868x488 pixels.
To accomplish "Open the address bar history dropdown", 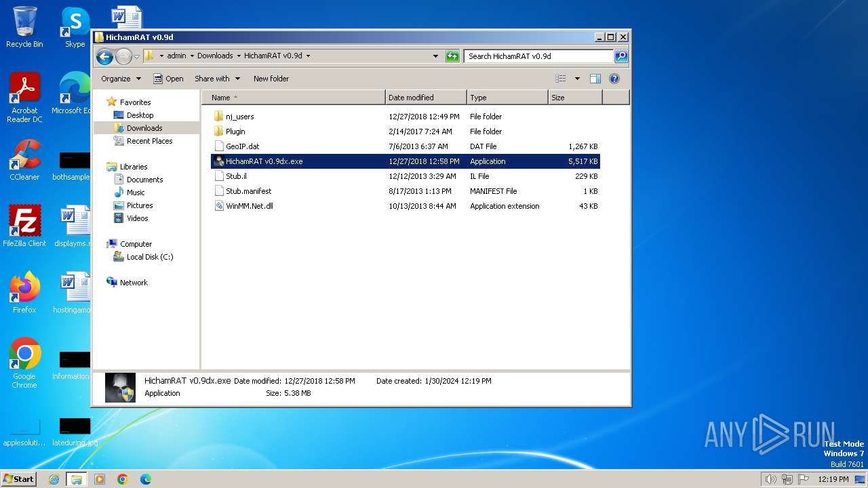I will pyautogui.click(x=435, y=56).
